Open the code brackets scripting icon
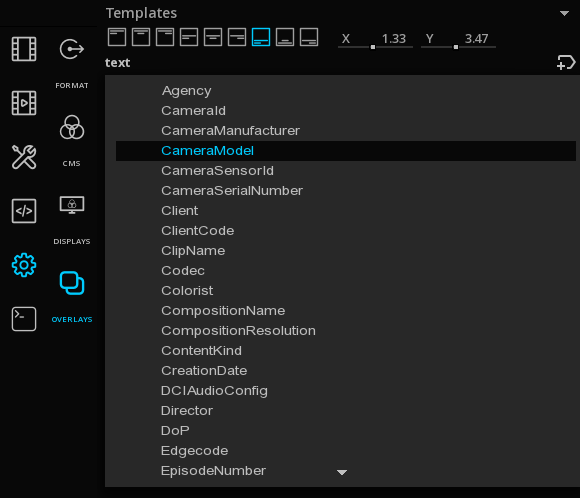Image resolution: width=580 pixels, height=498 pixels. point(24,211)
